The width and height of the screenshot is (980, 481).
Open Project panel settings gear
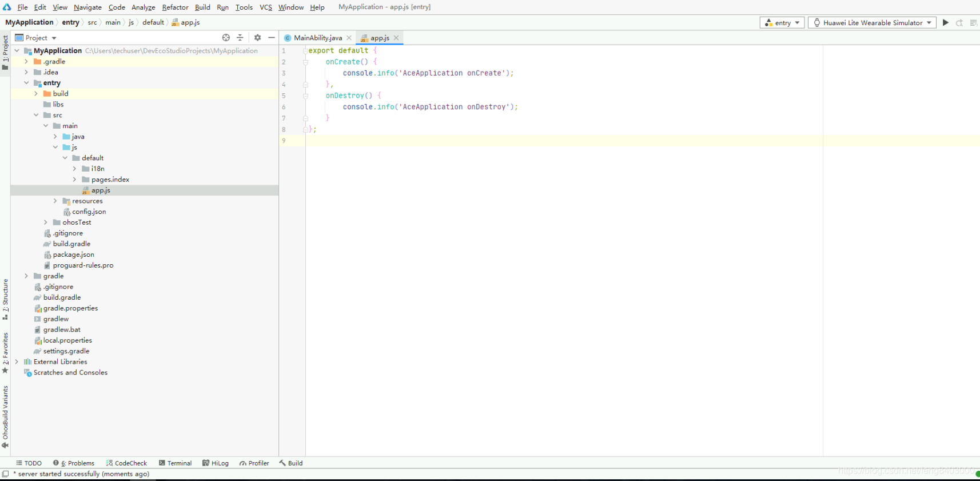(x=258, y=38)
